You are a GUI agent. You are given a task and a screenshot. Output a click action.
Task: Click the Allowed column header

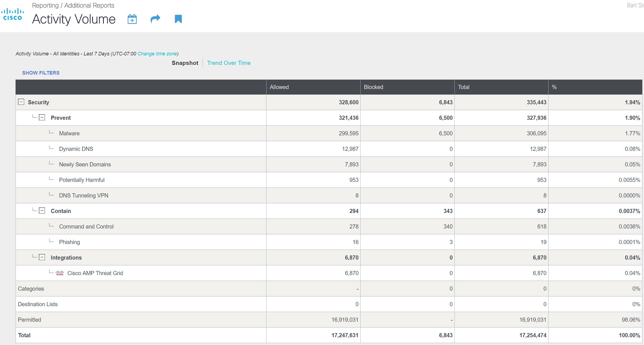(279, 87)
